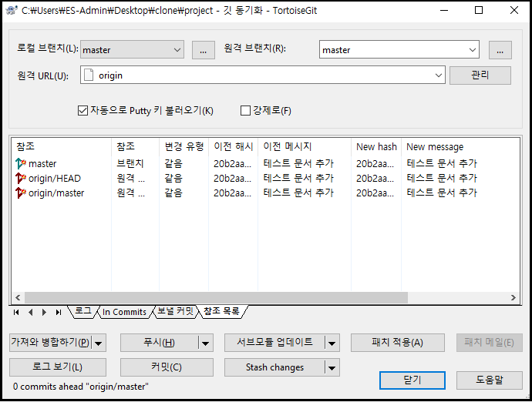The image size is (532, 402).
Task: Jump to first tab with the first-tab arrow
Action: (x=16, y=312)
